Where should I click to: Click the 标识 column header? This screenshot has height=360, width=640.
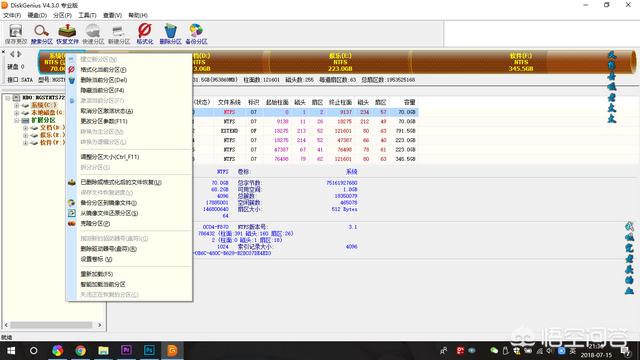[x=253, y=102]
